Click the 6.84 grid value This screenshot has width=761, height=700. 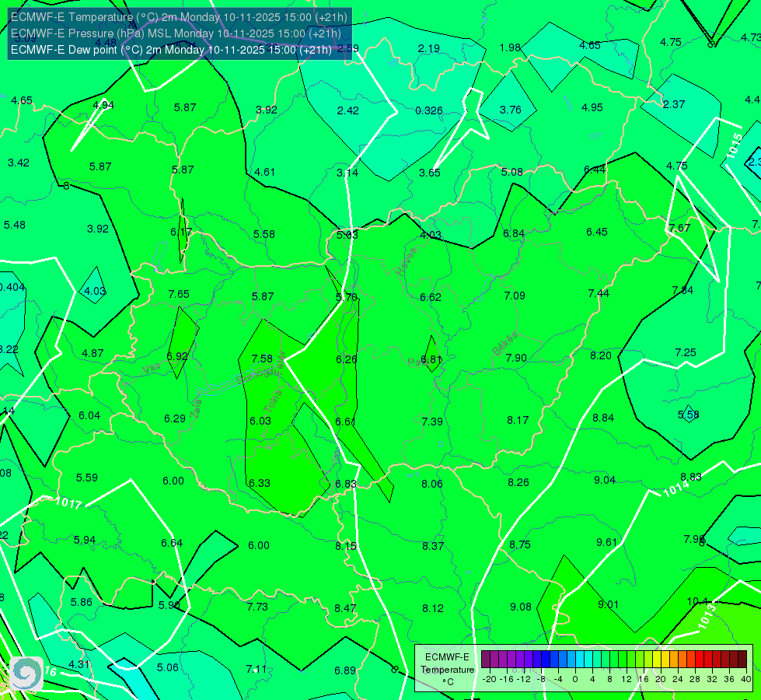[514, 233]
